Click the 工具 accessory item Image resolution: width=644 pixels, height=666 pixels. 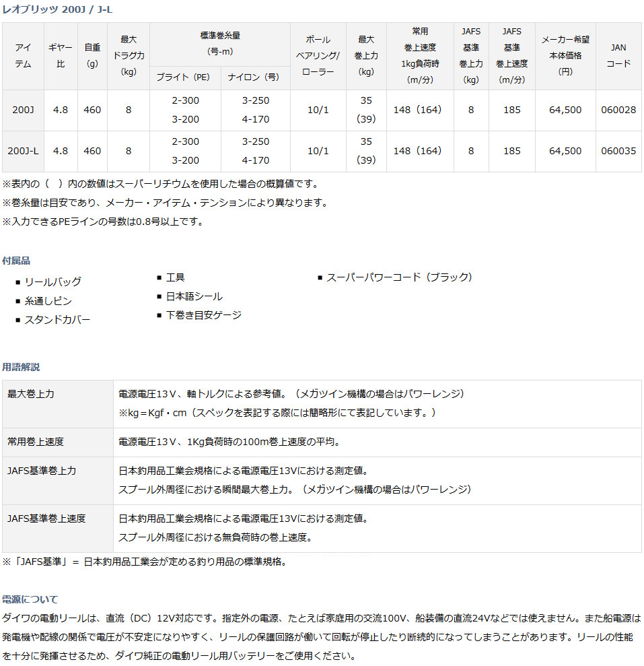176,277
